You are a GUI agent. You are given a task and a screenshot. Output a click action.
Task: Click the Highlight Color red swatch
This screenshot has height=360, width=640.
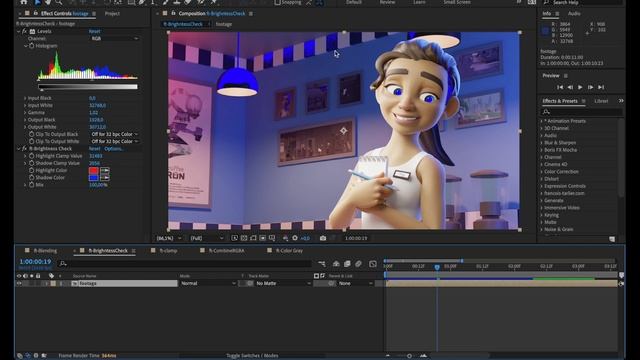click(x=93, y=171)
